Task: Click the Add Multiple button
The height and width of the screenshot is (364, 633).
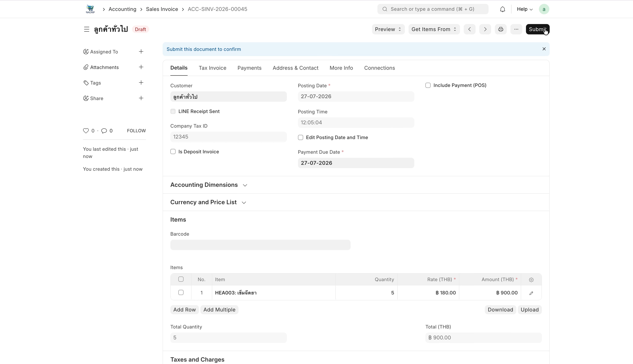Action: point(219,309)
